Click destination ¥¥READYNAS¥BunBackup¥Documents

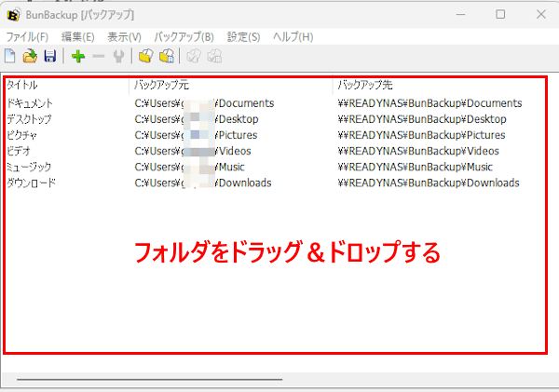point(429,103)
